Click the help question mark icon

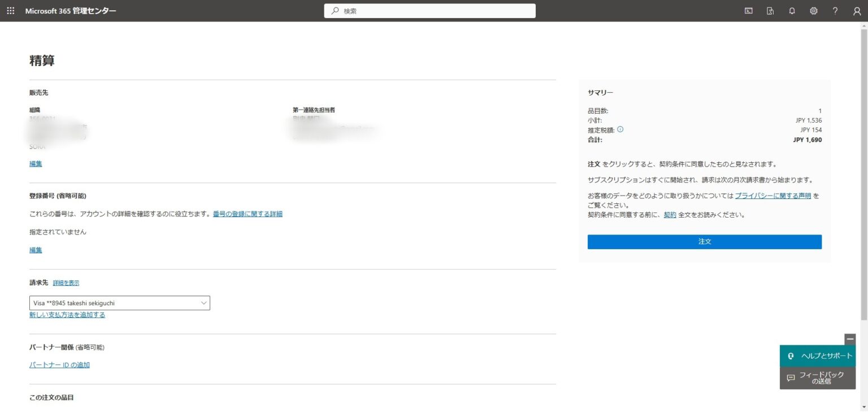pos(835,11)
